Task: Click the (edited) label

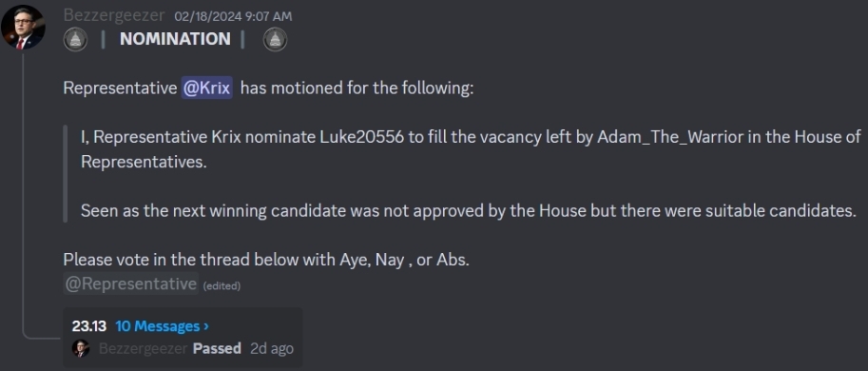Action: (x=222, y=285)
